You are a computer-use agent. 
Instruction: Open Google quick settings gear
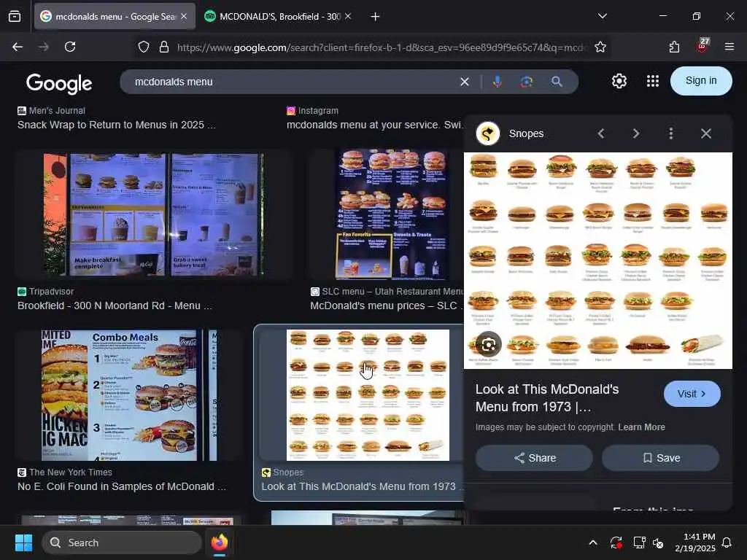[x=619, y=81]
